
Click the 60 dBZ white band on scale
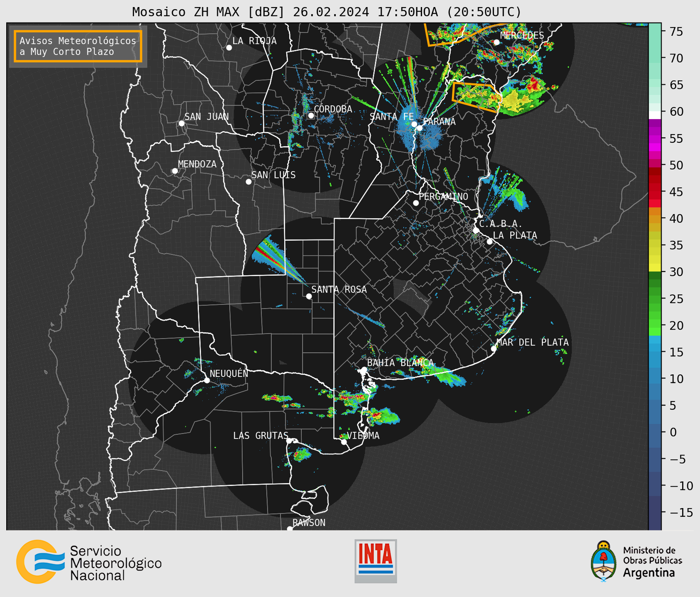pos(655,115)
